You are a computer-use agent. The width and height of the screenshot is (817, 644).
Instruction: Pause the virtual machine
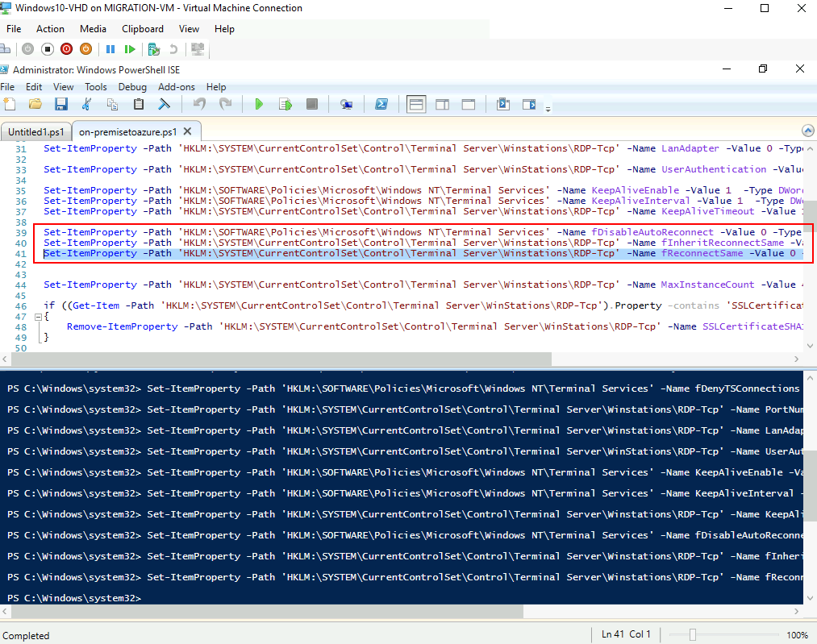(110, 49)
